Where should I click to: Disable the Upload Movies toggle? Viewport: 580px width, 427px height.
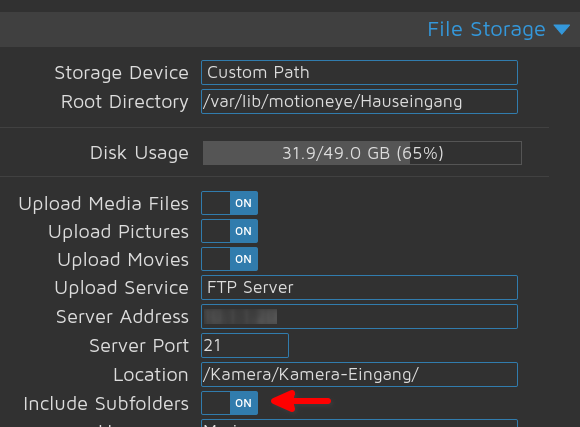coord(229,259)
